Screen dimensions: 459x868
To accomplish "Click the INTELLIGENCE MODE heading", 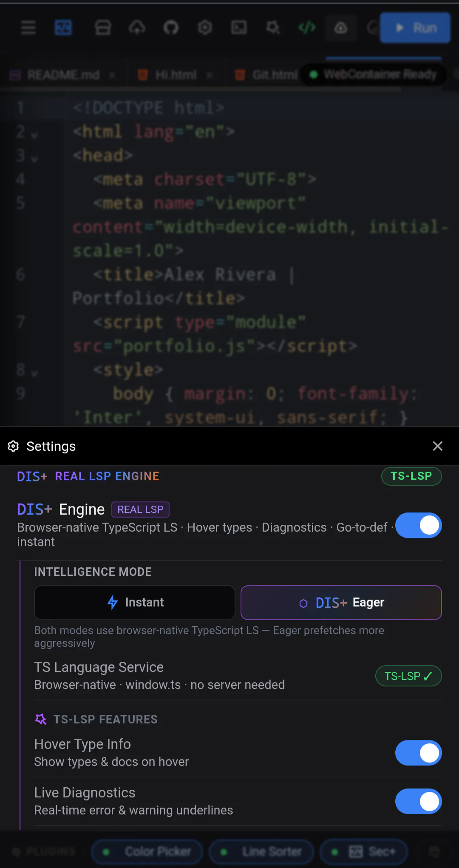I will click(93, 572).
